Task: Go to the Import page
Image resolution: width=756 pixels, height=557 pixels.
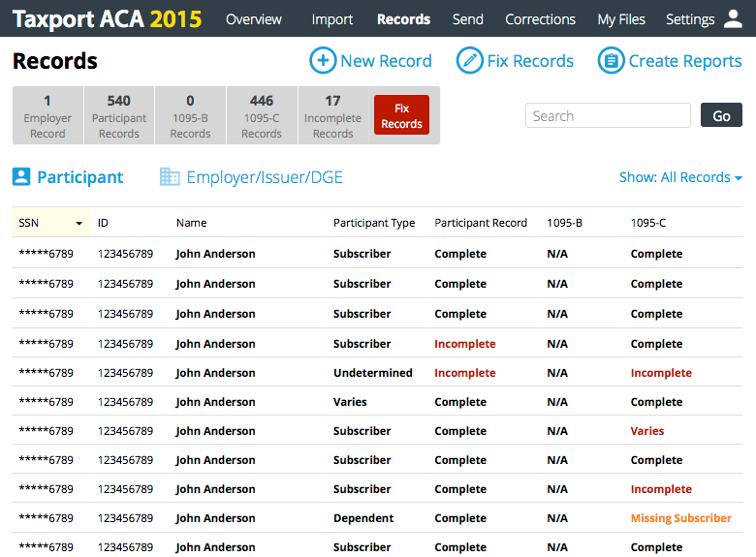Action: 331,19
